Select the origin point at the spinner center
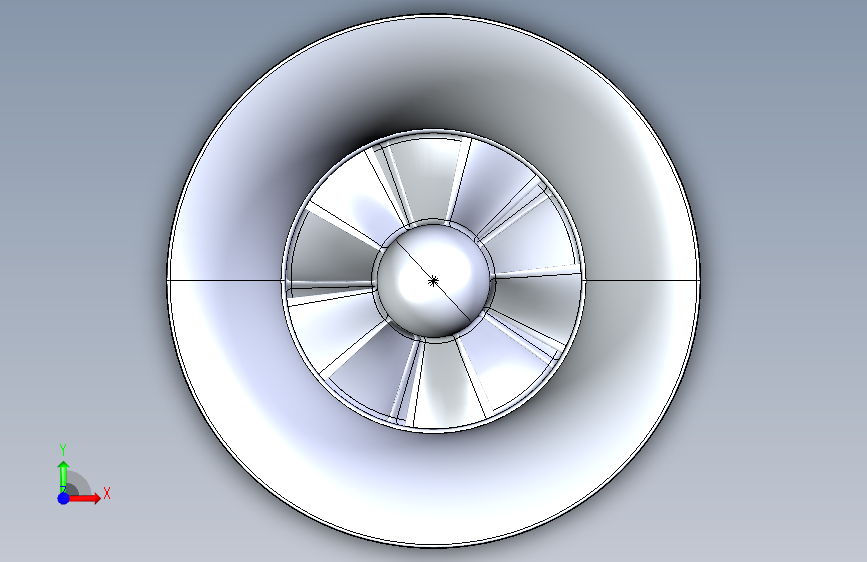This screenshot has height=562, width=867. pyautogui.click(x=434, y=281)
